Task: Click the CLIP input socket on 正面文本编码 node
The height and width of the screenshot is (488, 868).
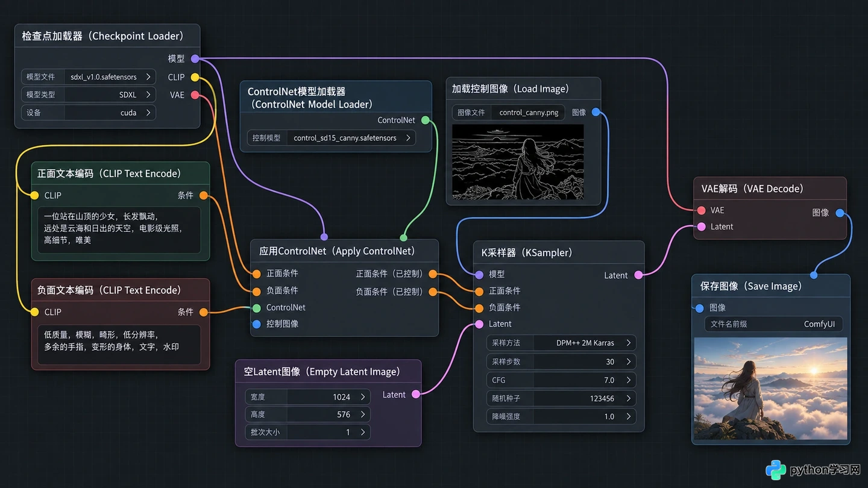Action: point(34,195)
